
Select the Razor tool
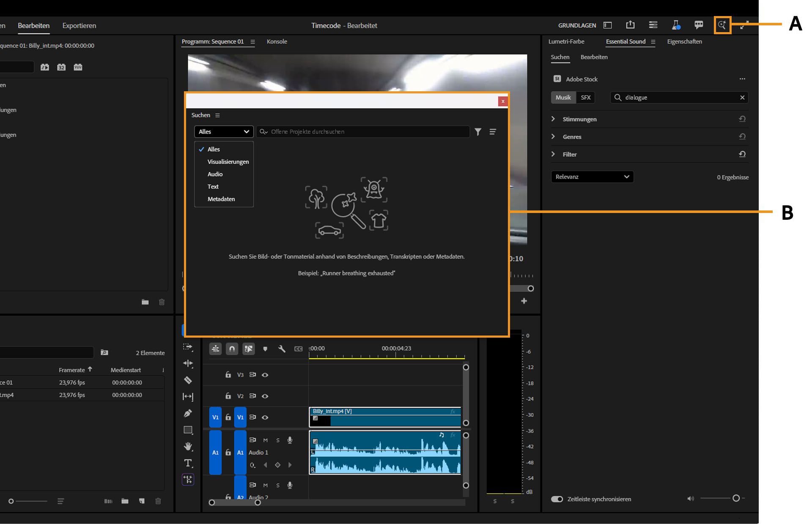(188, 380)
